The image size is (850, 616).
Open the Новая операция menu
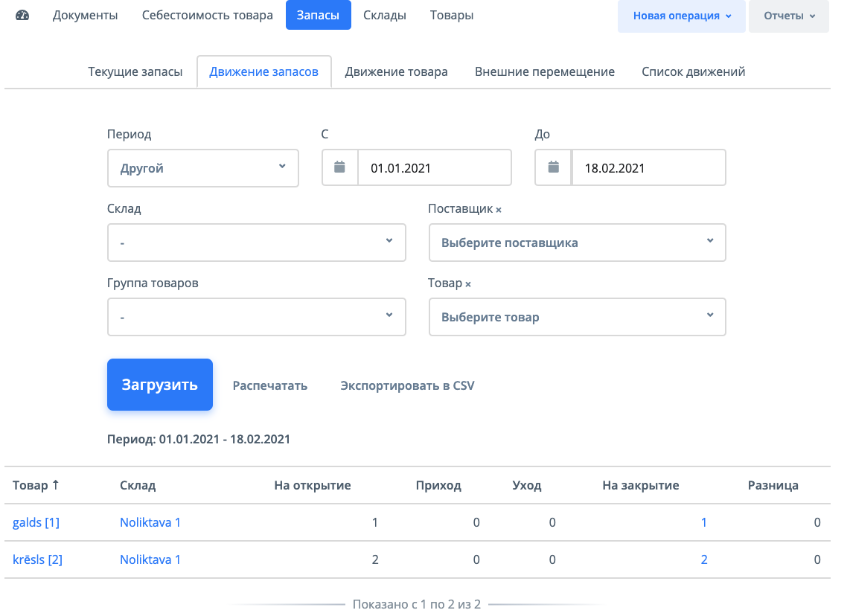pyautogui.click(x=681, y=16)
